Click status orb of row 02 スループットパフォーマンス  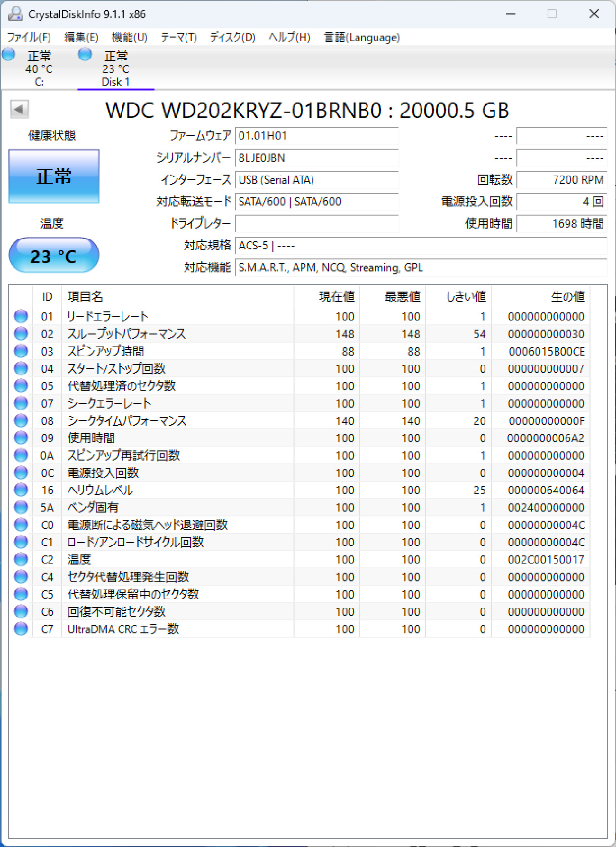pos(21,334)
